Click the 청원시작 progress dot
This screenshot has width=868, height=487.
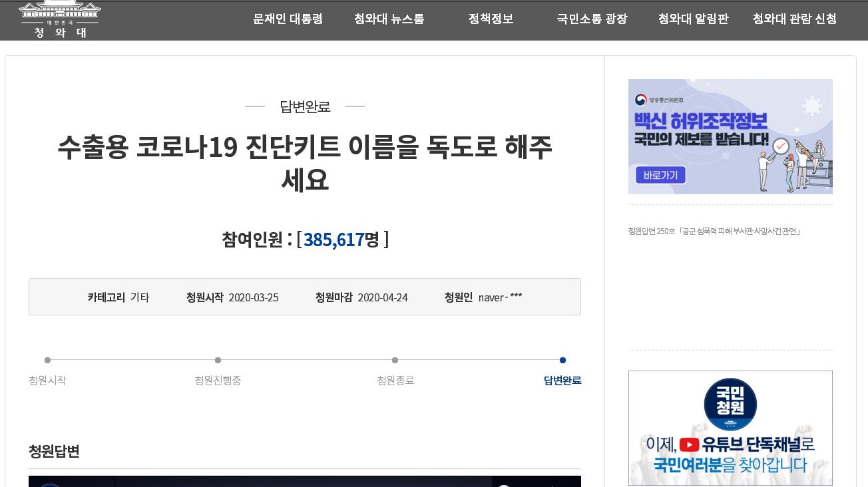(x=47, y=361)
